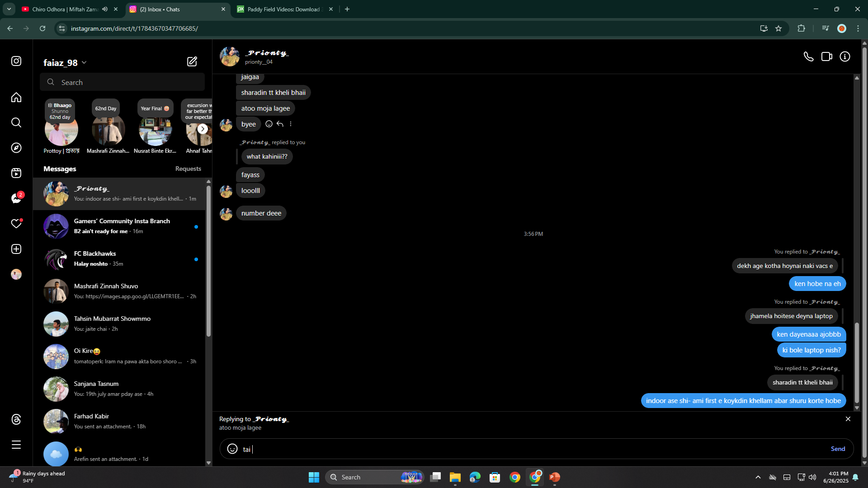Screen dimensions: 868x488
Task: Select the Inbox Chats tab
Action: 179,9
